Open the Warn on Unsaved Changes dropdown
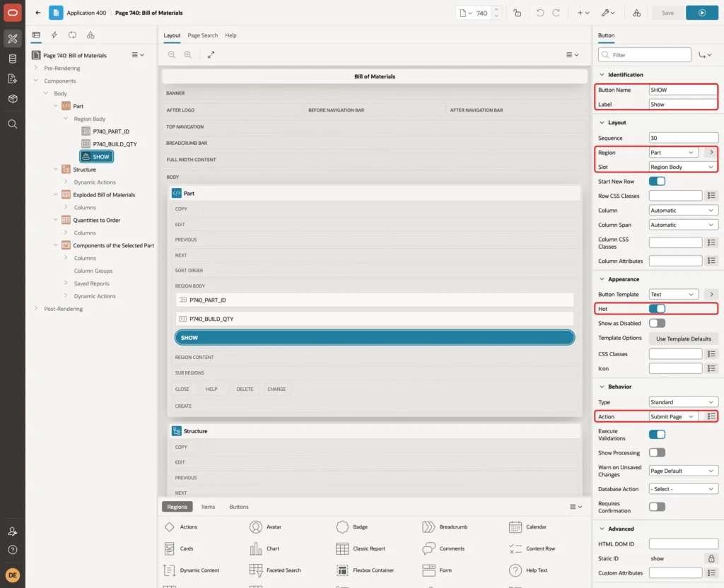 (683, 471)
